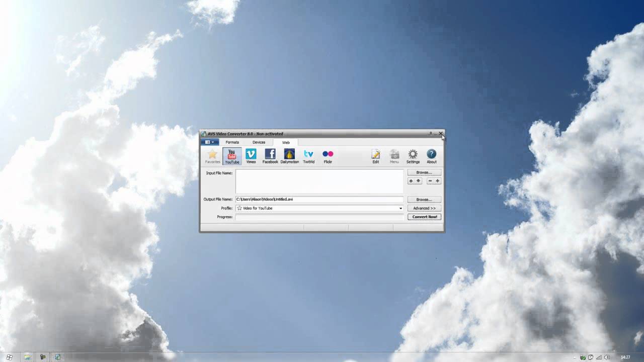Activate AVS Video Converter taskbar button
Screen dimensions: 644x362
[x=58, y=357]
